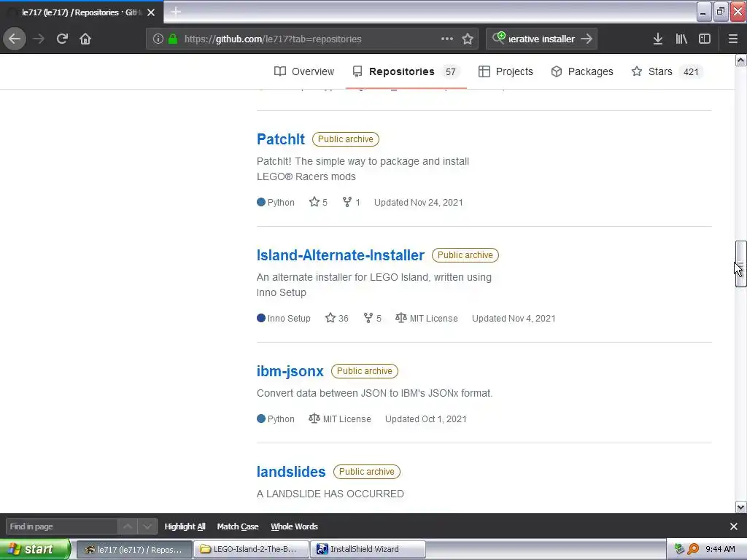Click the search engine magnifier icon
747x560 pixels.
click(x=498, y=38)
